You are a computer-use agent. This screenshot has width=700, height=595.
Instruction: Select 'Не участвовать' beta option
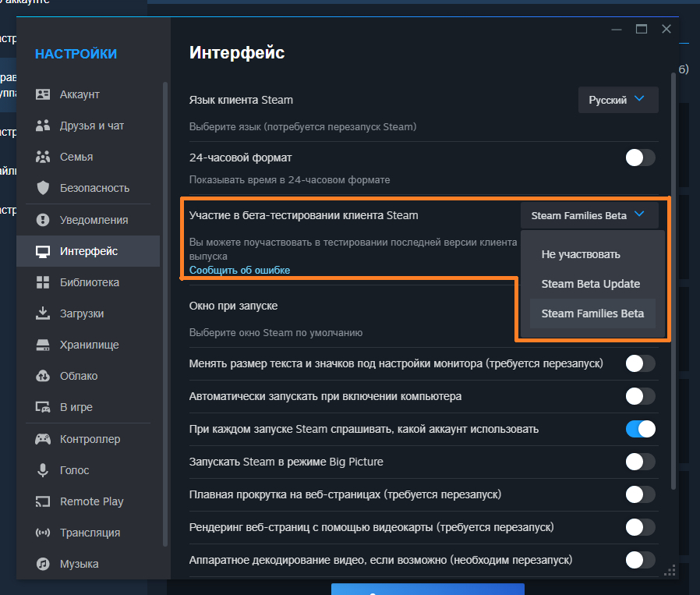click(x=580, y=254)
